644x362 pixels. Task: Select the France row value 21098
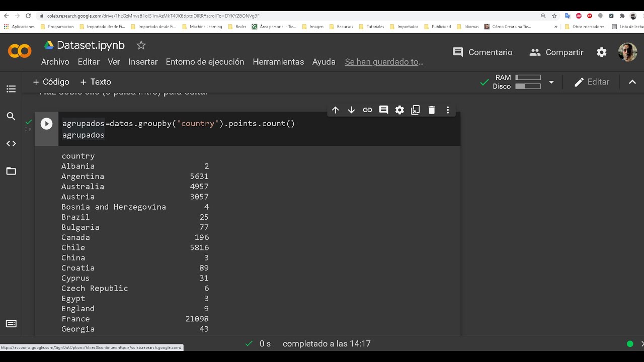pos(197,319)
